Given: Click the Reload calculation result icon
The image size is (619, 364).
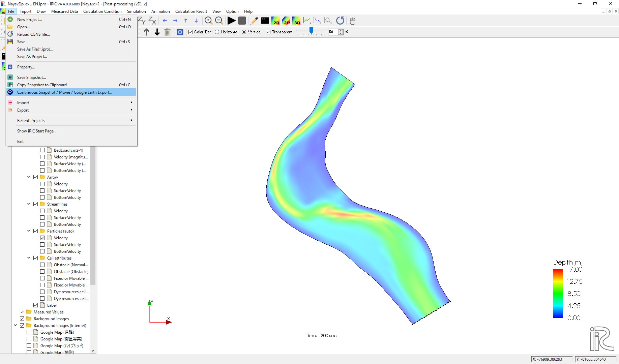Looking at the screenshot, I should coord(340,21).
